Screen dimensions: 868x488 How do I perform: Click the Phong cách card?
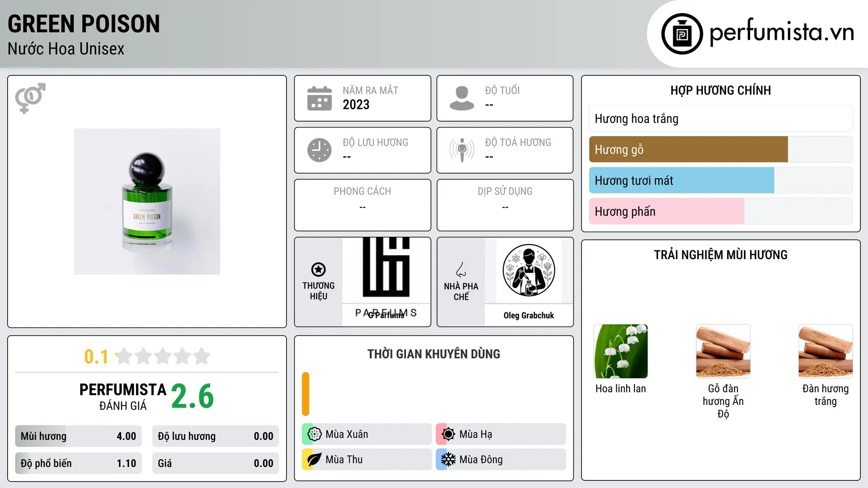362,205
